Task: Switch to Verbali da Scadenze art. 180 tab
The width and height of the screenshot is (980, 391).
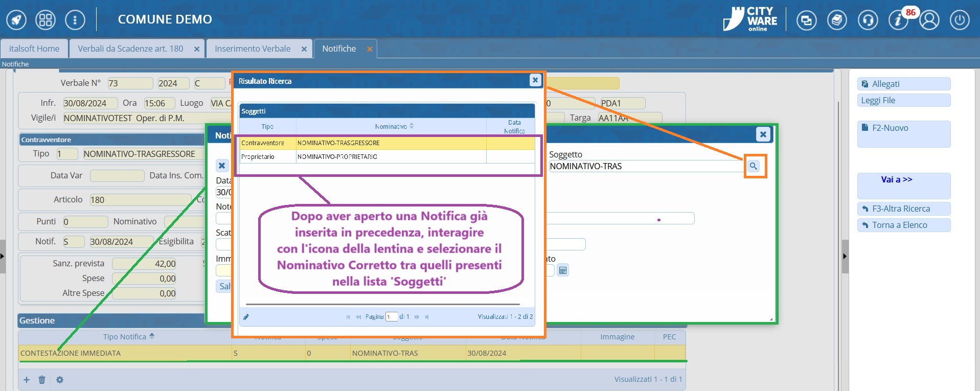Action: (130, 49)
